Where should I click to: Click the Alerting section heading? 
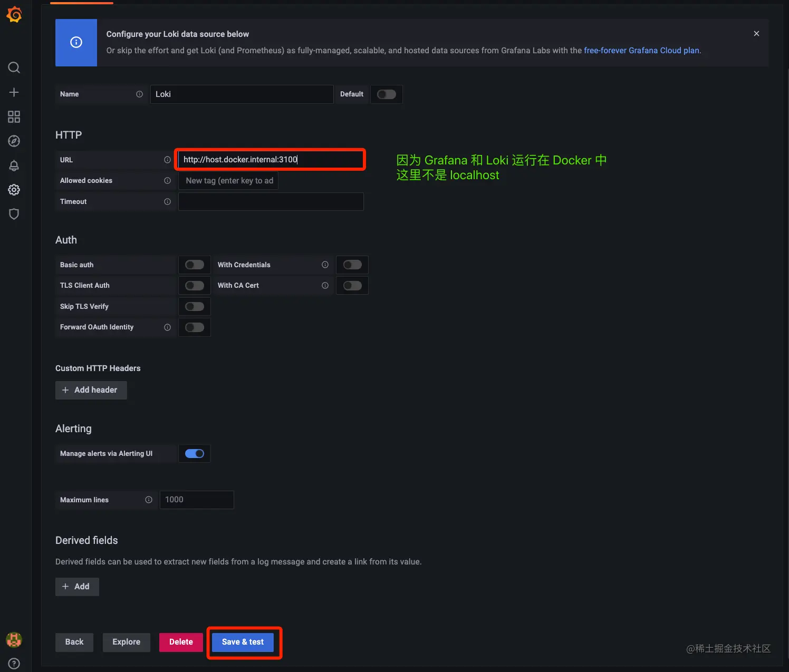pos(73,428)
